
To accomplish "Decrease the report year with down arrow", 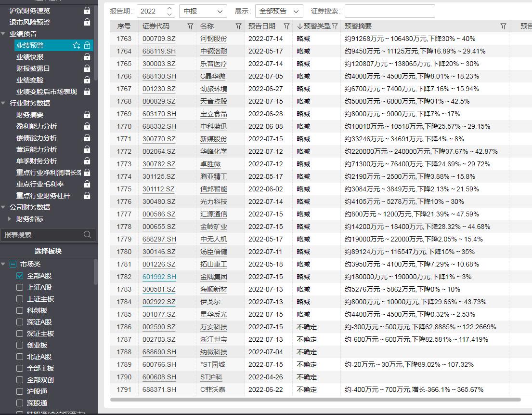I will tap(169, 14).
